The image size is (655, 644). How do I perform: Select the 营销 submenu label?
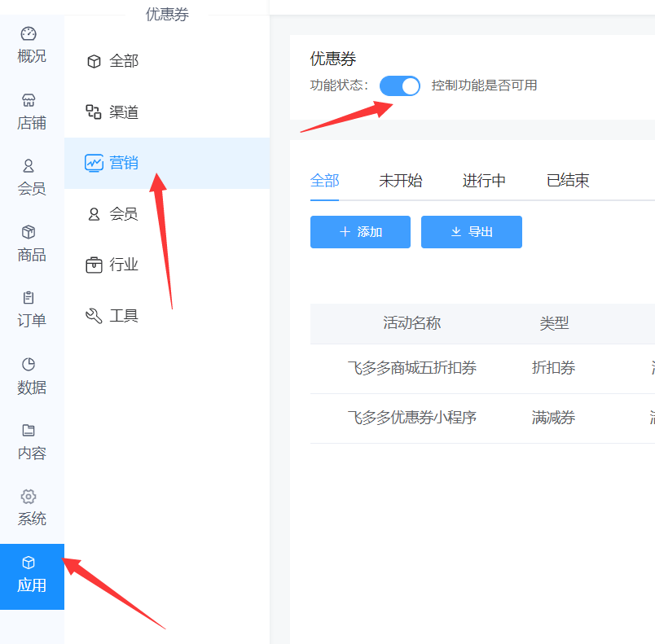coord(124,163)
